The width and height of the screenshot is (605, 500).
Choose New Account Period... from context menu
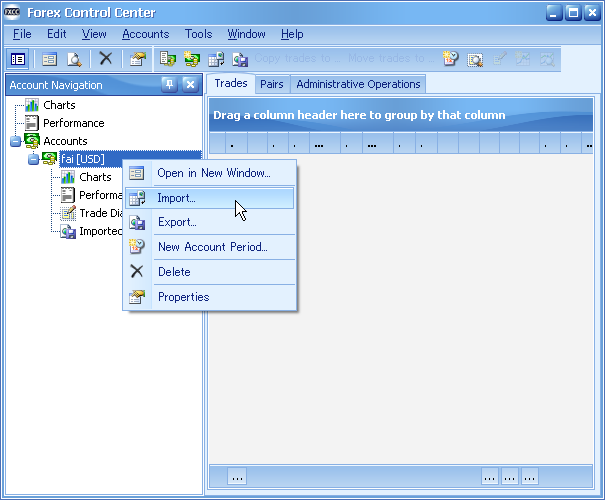coord(210,247)
